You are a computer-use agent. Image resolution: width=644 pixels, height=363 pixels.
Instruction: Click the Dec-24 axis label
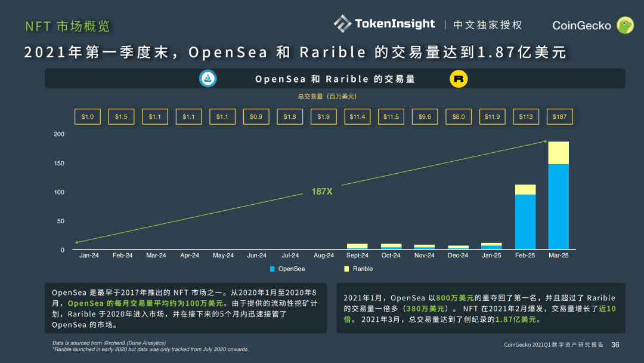(458, 256)
